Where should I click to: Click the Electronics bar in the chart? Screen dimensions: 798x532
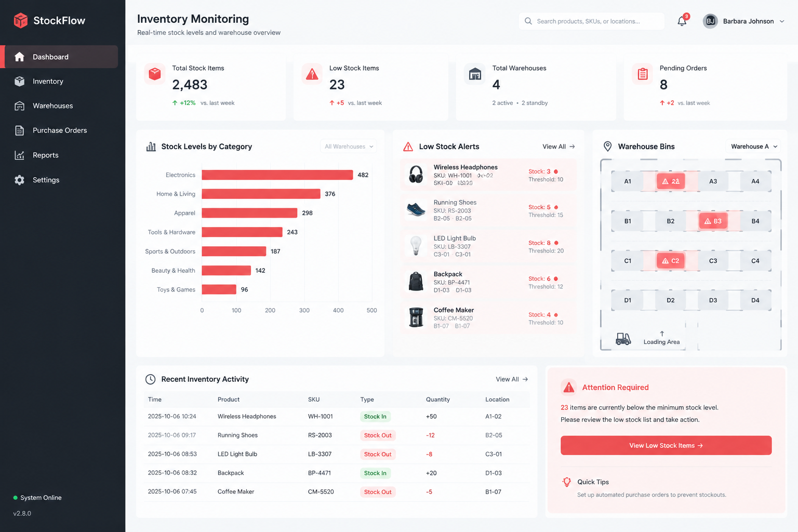[277, 175]
